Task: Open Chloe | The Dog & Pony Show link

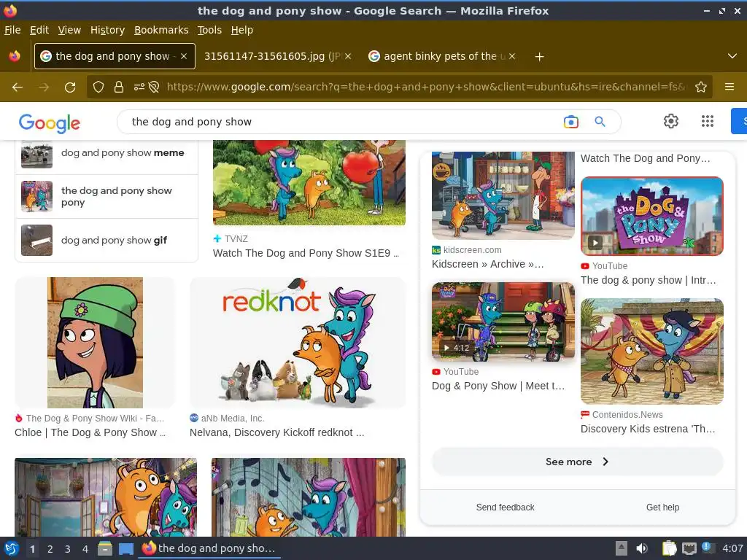Action: pos(90,432)
